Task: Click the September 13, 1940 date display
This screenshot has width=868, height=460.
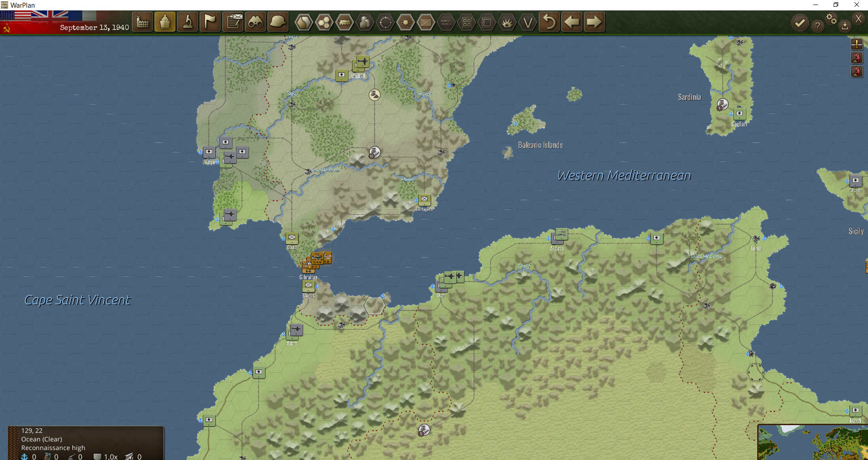Action: click(94, 28)
